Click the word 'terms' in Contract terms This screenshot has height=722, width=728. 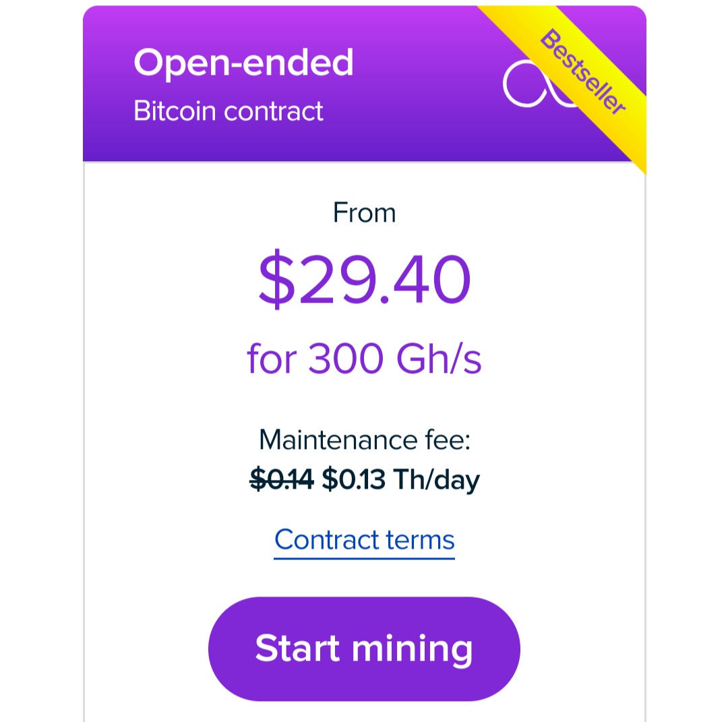point(420,541)
